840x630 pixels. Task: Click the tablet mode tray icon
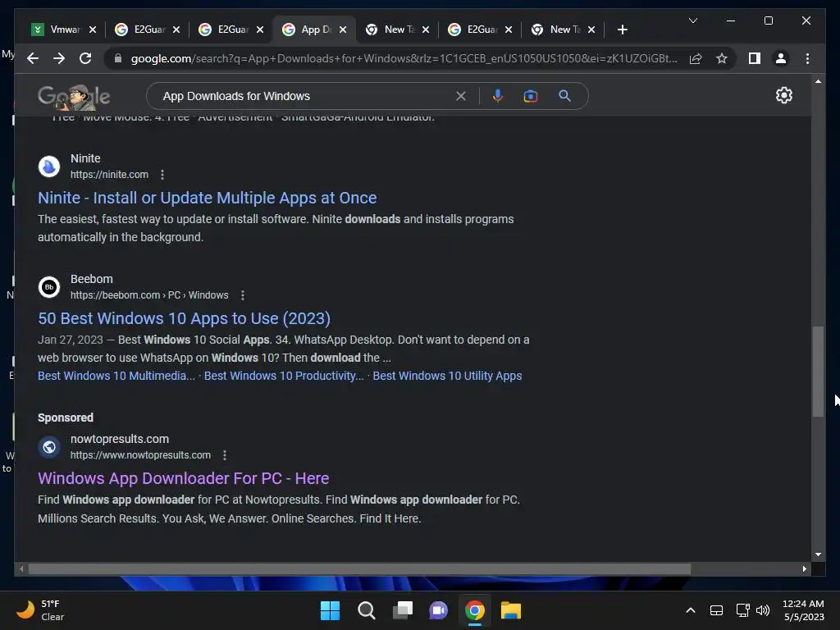[716, 610]
